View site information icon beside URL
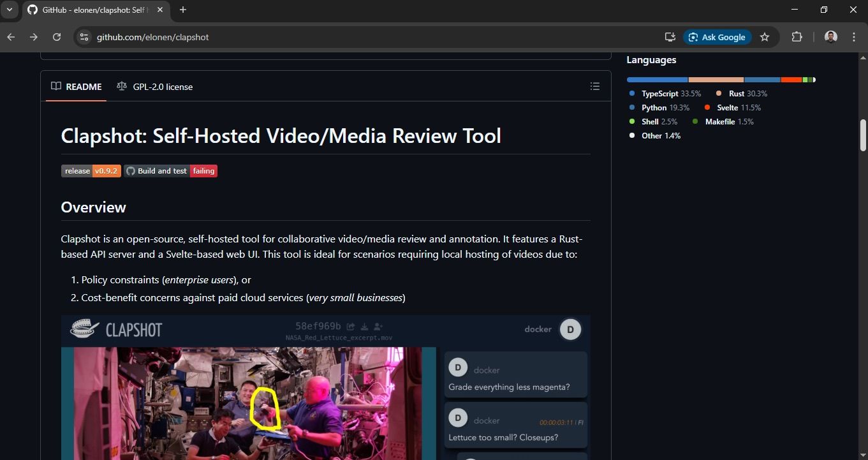The width and height of the screenshot is (868, 460). (84, 37)
